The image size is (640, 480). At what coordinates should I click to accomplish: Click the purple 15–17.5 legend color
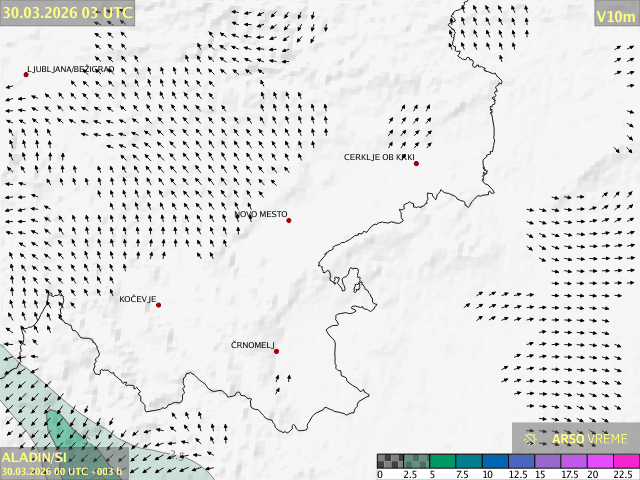[x=546, y=461]
